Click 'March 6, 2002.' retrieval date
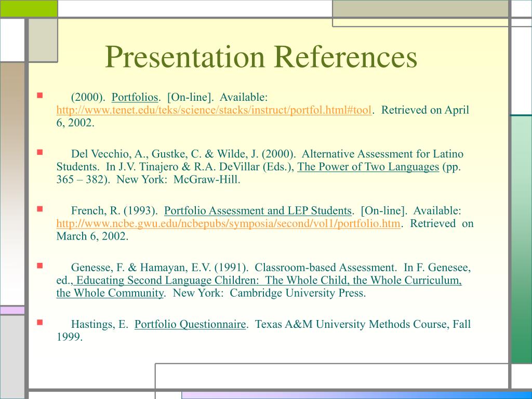Screen dimensions: 532x399 [92, 236]
